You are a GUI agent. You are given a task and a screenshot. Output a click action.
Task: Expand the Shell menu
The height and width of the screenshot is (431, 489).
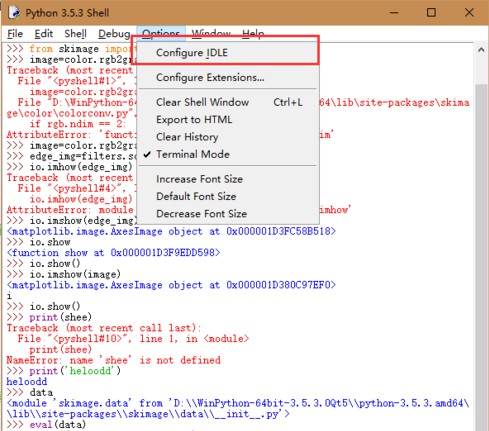click(75, 34)
